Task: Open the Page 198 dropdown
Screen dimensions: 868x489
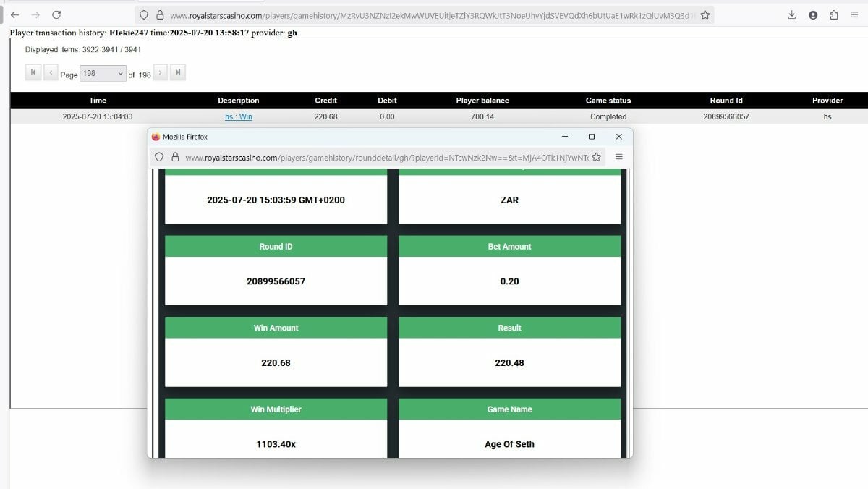Action: tap(103, 73)
